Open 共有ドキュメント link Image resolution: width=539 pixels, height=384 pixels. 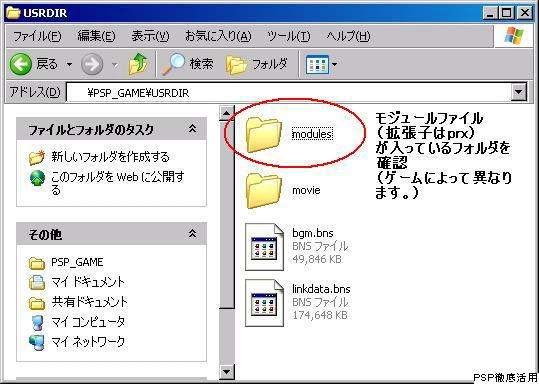[x=89, y=302]
